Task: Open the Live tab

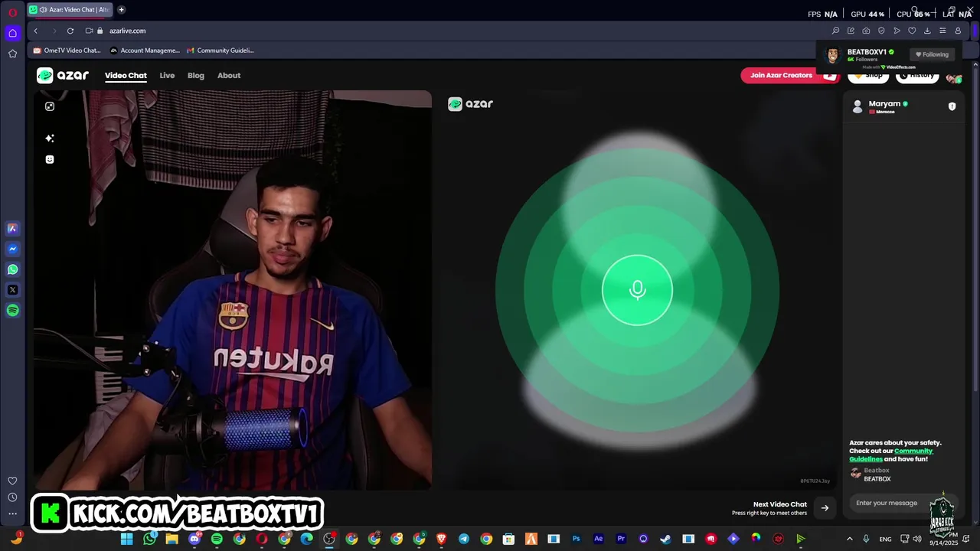Action: 167,76
